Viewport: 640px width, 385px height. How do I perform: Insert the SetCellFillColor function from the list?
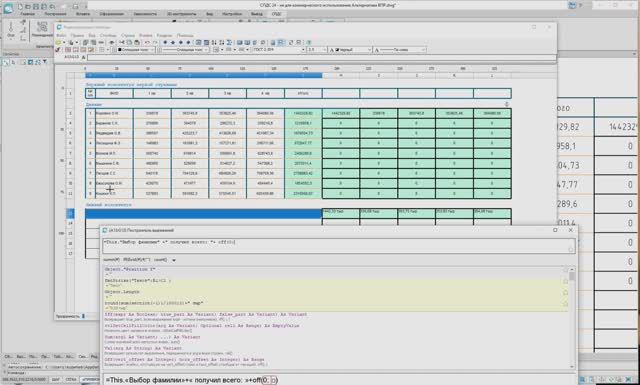click(202, 326)
